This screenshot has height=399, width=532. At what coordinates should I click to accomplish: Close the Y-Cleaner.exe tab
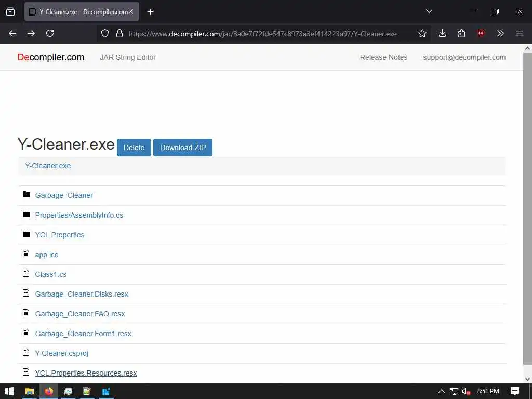131,11
